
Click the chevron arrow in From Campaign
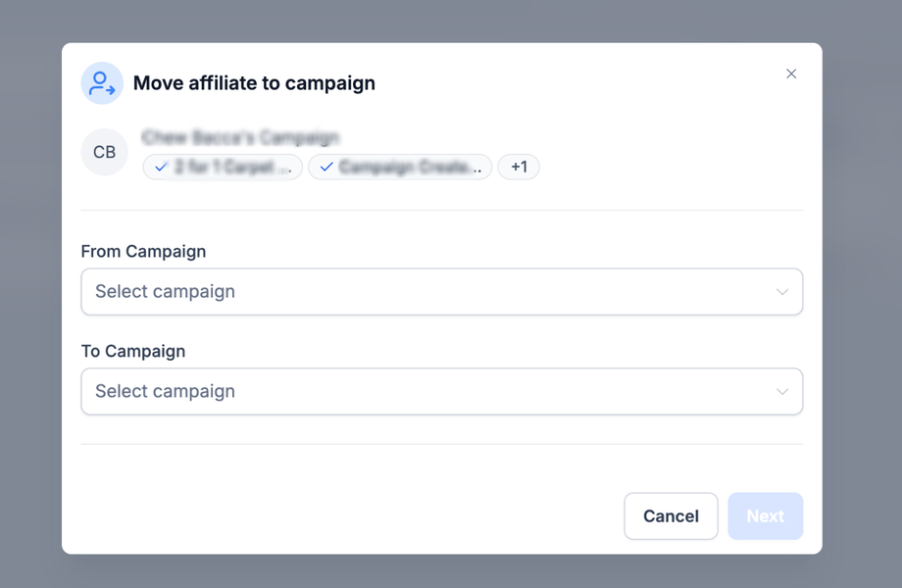(782, 292)
